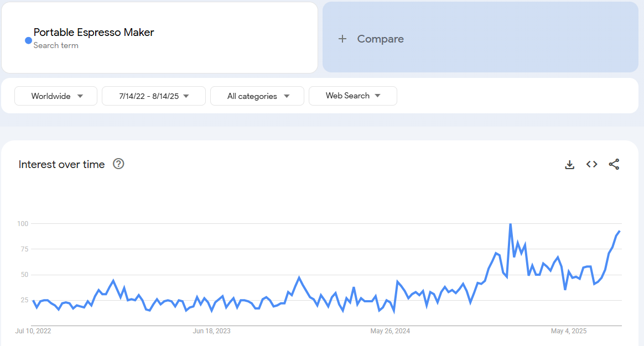Select the May 4, 2025 axis label
644x346 pixels.
[569, 331]
